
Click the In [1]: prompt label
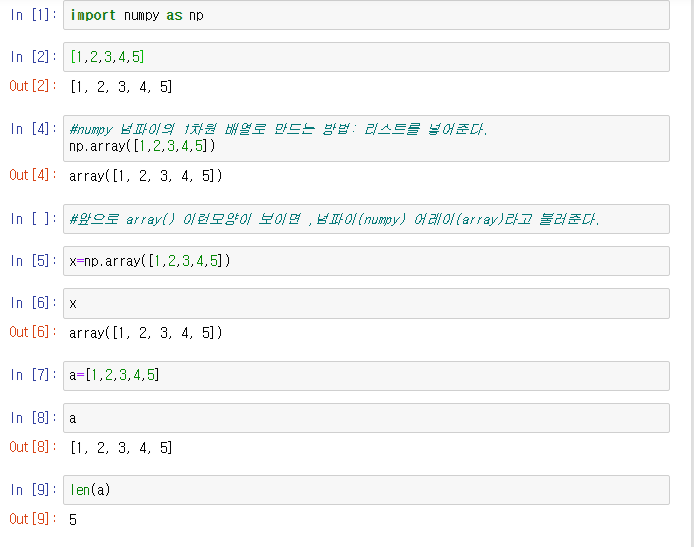pyautogui.click(x=34, y=15)
